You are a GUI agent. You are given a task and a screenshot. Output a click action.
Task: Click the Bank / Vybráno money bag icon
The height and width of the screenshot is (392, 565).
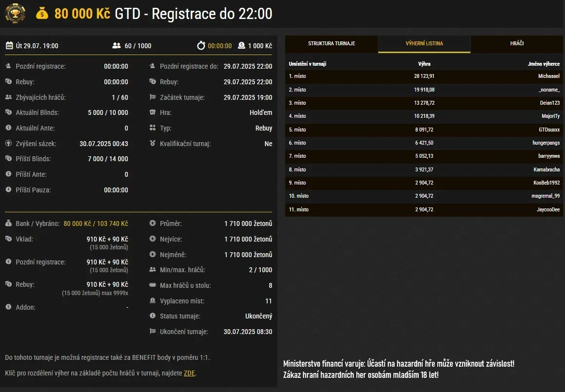click(8, 224)
